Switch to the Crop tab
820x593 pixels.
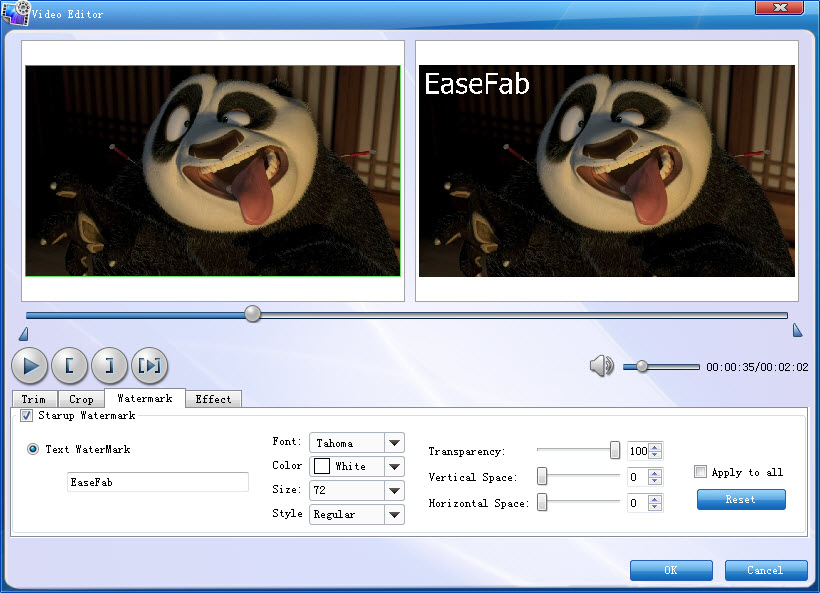[x=81, y=399]
